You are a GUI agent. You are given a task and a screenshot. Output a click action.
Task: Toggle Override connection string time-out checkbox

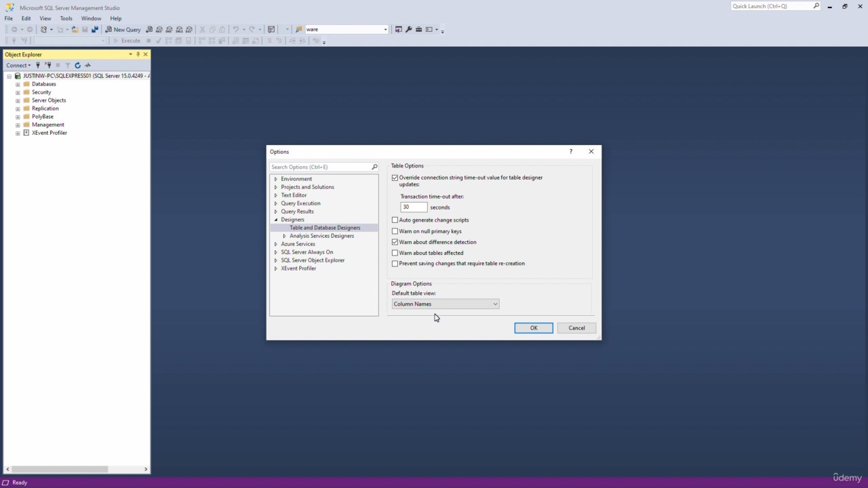pos(395,178)
